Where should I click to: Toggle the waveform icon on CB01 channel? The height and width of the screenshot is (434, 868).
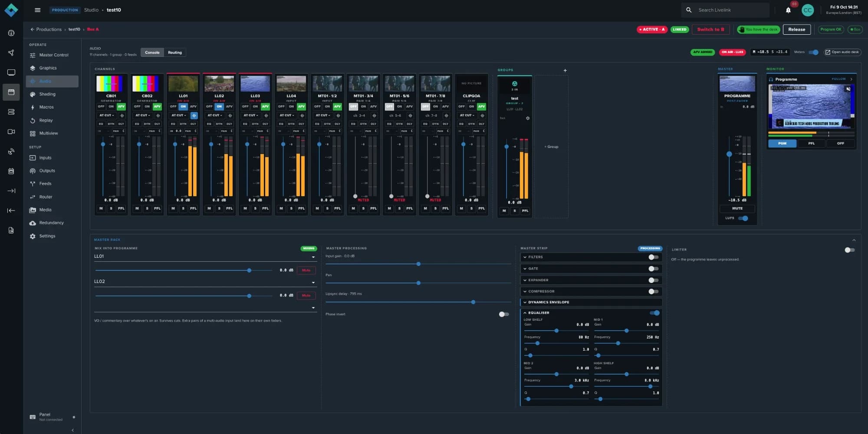pos(122,115)
